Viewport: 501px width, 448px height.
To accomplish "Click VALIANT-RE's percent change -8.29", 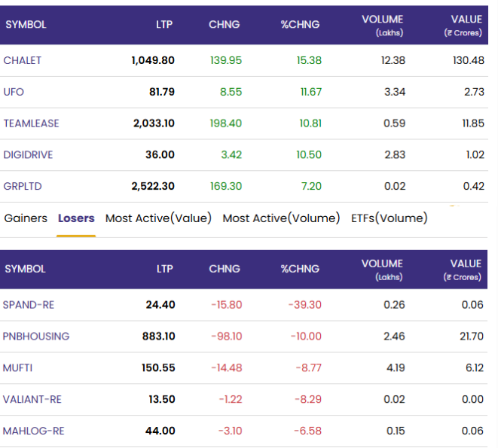I will (308, 400).
